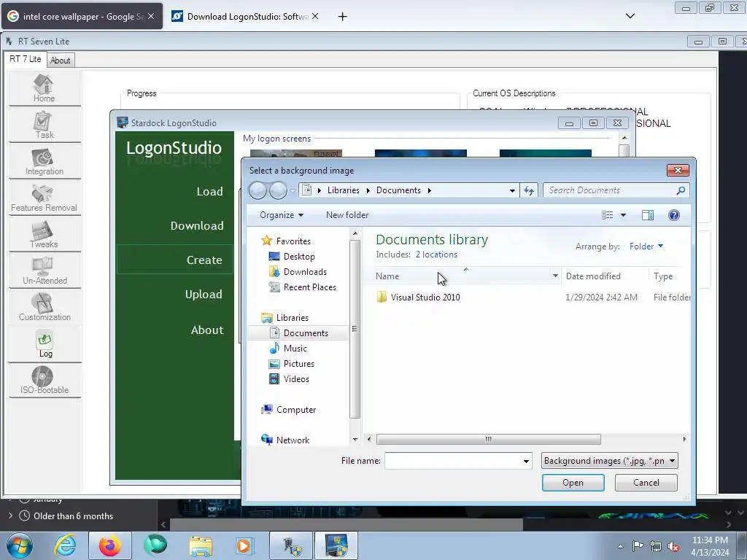Toggle the preview pane icon
Screen dimensions: 747x560
(x=648, y=215)
